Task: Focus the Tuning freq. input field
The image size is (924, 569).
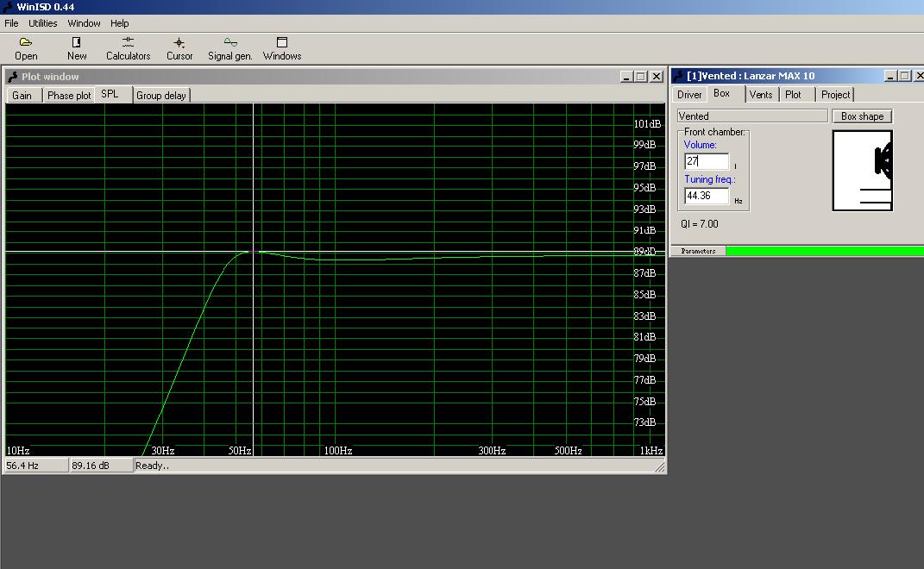Action: click(707, 196)
